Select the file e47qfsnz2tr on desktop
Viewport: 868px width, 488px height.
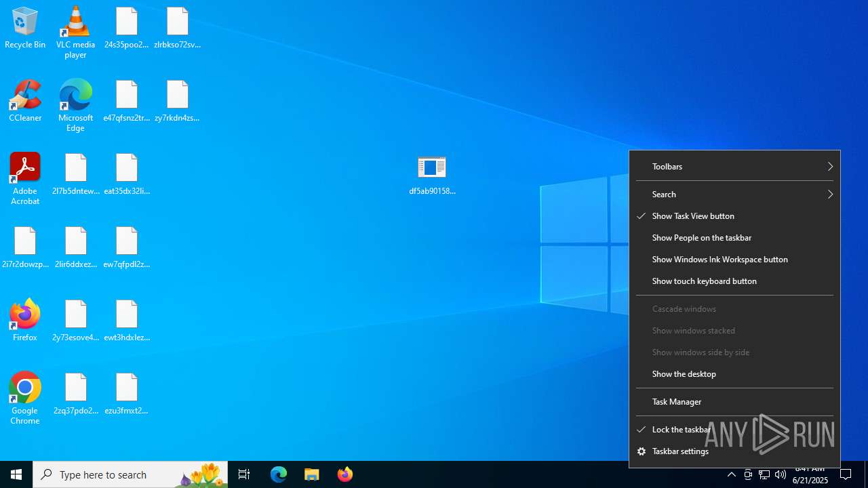coord(126,102)
